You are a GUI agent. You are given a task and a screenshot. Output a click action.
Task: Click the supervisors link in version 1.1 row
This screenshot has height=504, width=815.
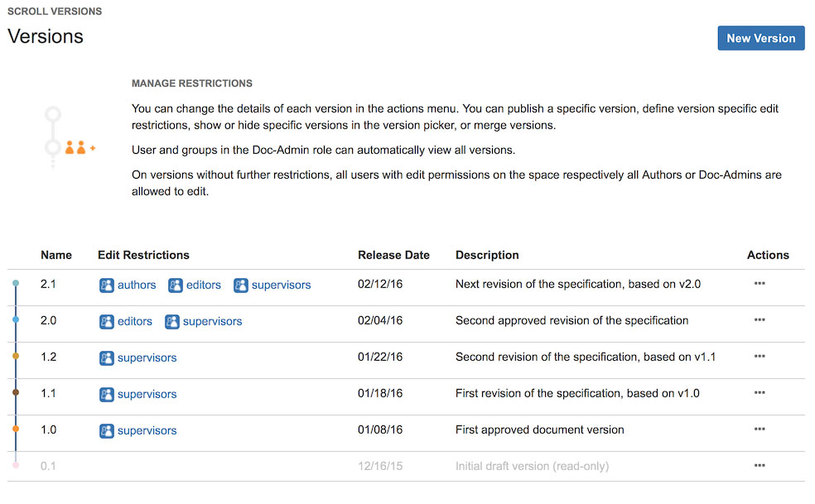[147, 394]
